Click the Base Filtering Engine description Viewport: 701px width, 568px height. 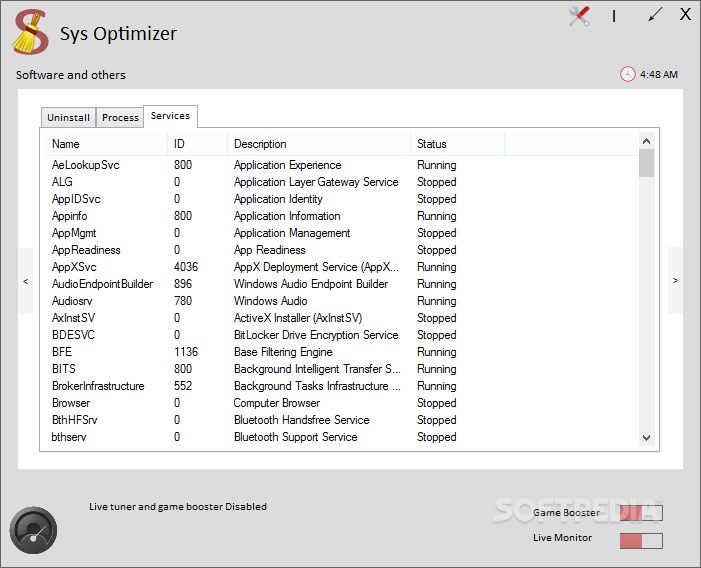point(283,352)
